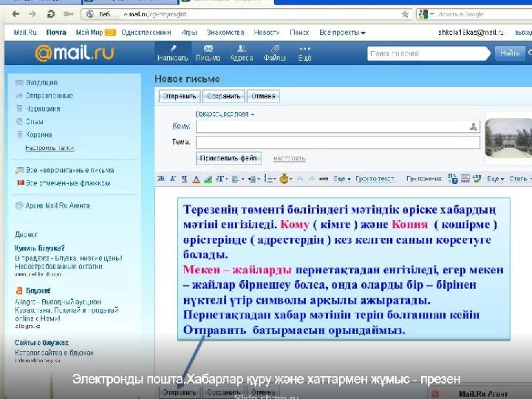The image size is (532, 399).
Task: Open the text alignment dropdown
Action: [237, 179]
